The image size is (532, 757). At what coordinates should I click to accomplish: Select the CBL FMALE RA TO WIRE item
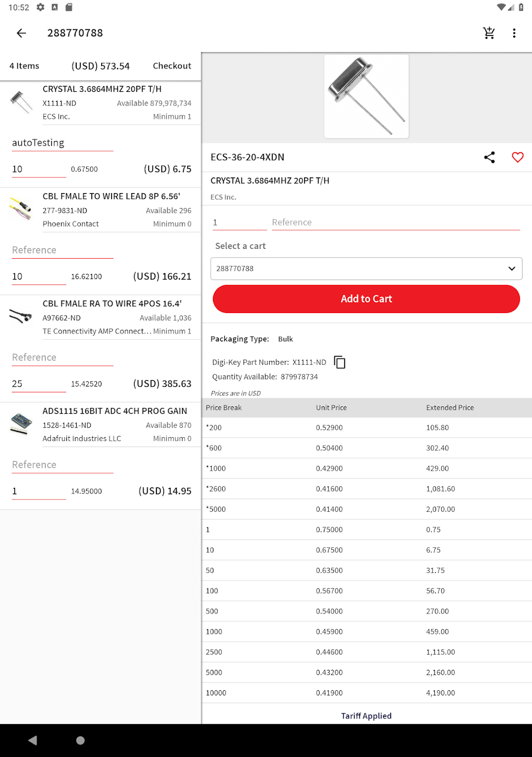[x=112, y=304]
